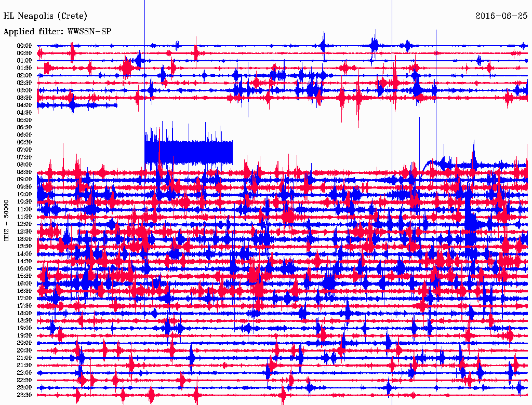Select the 10:00 time label

click(24, 194)
